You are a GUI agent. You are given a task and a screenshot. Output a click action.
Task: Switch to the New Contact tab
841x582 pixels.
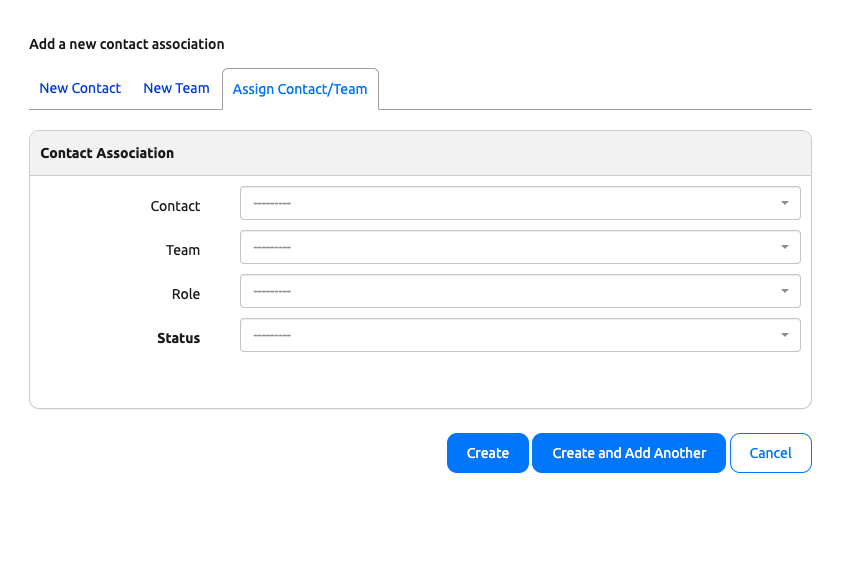click(x=80, y=88)
